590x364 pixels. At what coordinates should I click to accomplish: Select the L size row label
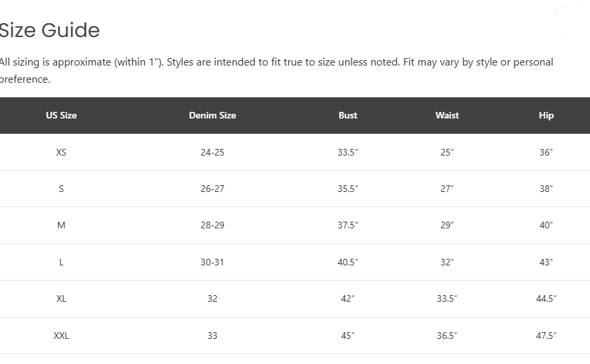[x=62, y=262]
